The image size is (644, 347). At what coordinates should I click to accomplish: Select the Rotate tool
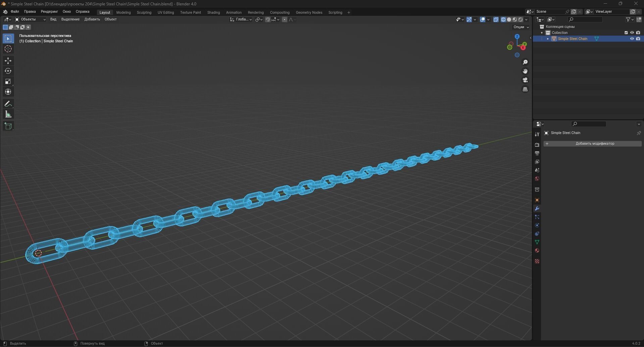pyautogui.click(x=8, y=71)
